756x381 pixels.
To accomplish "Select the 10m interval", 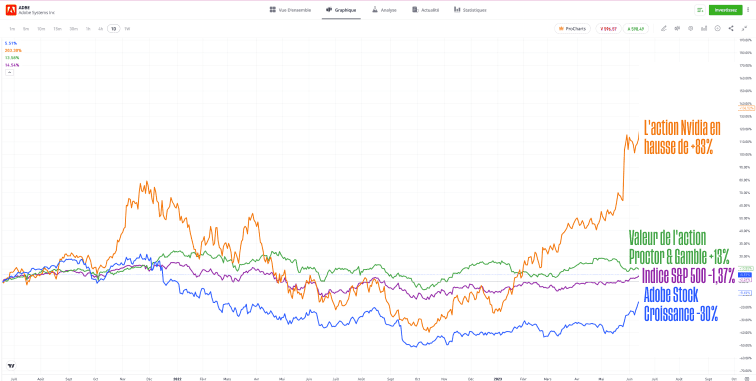I will point(41,29).
